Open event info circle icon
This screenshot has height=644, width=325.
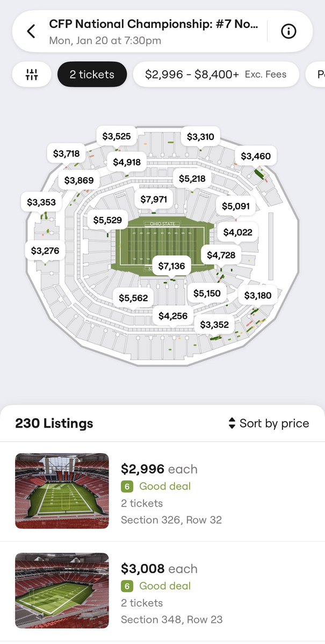coord(288,32)
